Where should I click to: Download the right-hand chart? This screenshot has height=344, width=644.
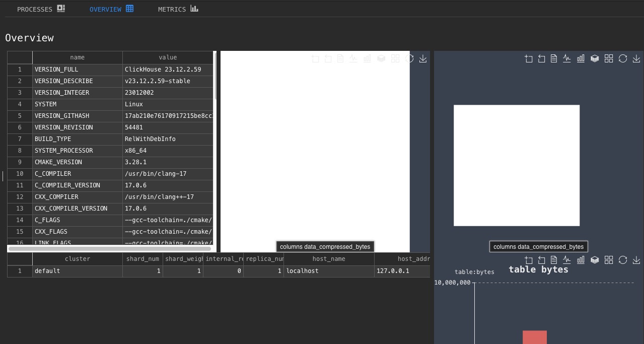point(636,58)
